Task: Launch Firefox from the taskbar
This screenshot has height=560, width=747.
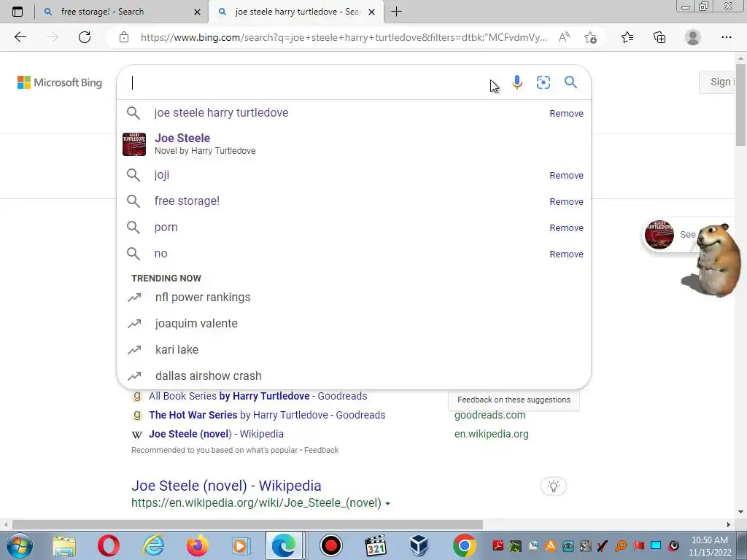Action: [x=198, y=545]
